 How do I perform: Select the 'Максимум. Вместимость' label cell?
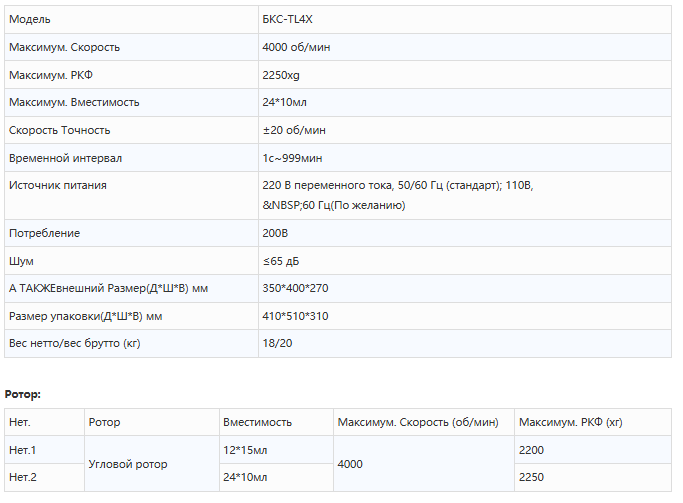click(x=74, y=102)
